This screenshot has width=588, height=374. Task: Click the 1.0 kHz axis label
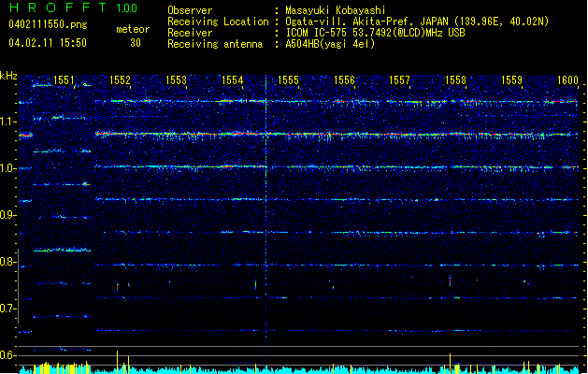click(7, 168)
